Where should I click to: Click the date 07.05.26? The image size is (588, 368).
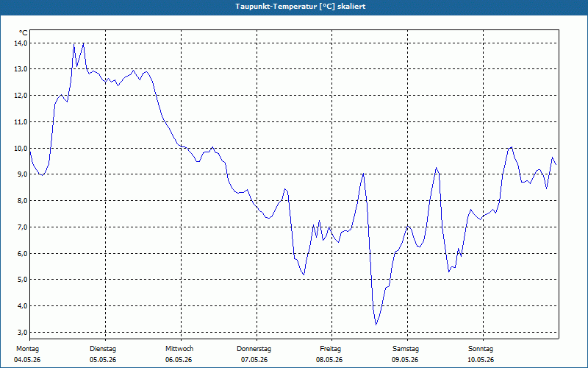(x=254, y=360)
